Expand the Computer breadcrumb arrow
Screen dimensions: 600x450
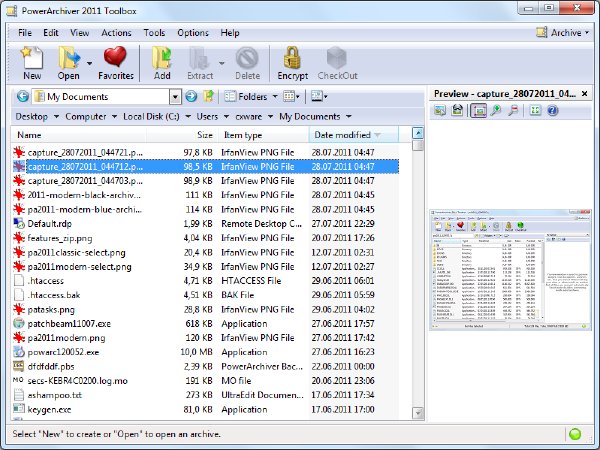(114, 116)
